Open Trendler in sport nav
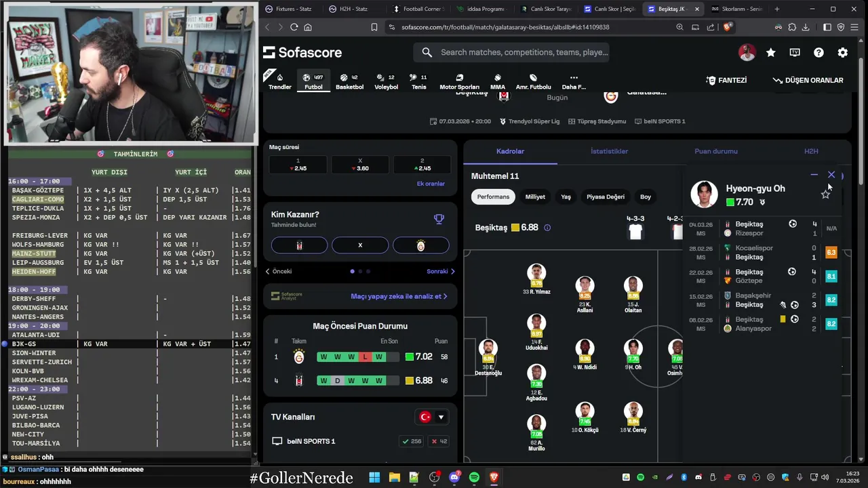 [280, 81]
